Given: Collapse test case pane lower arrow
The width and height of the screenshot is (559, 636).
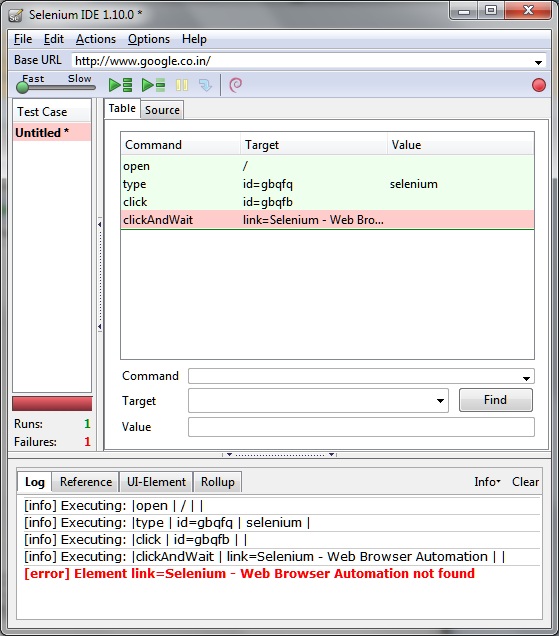Looking at the screenshot, I should click(x=100, y=327).
